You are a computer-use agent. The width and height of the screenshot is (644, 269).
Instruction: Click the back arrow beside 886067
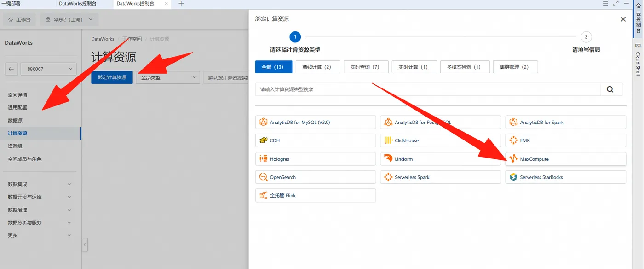pos(11,69)
